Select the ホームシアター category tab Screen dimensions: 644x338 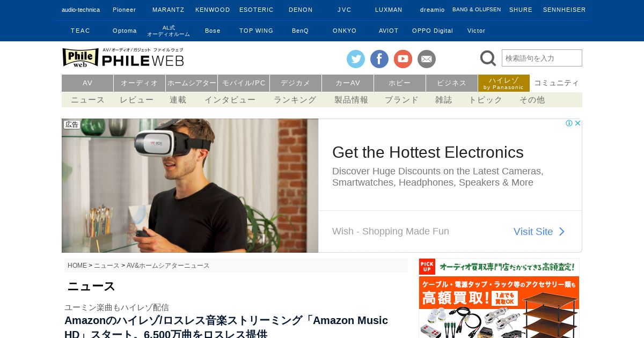tap(192, 83)
